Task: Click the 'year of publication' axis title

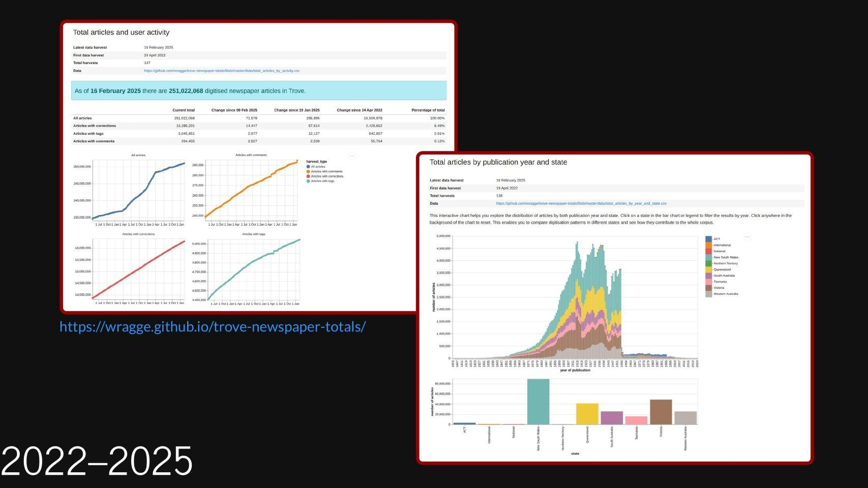Action: (x=575, y=370)
